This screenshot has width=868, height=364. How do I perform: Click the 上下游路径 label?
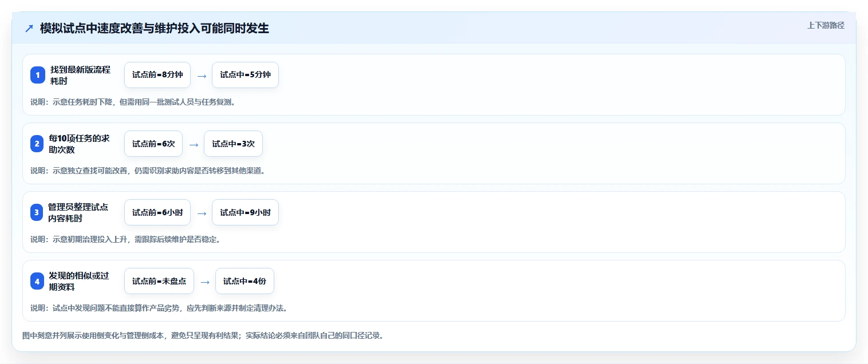[826, 25]
